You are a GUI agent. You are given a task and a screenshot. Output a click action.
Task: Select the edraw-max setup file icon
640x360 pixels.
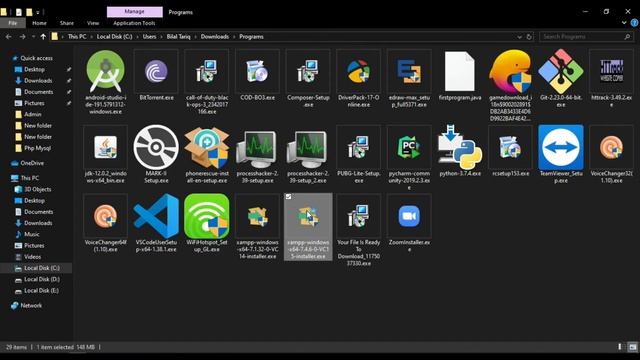409,71
